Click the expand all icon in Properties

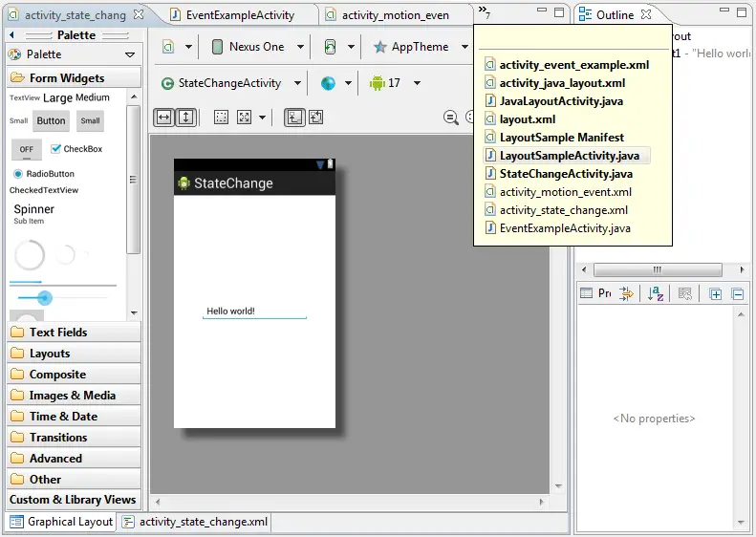pos(716,294)
